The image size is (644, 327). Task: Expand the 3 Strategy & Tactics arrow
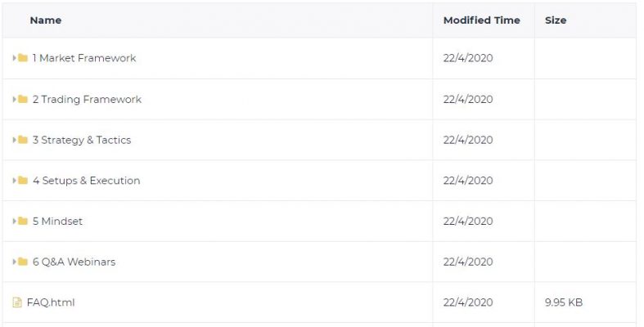[15, 140]
